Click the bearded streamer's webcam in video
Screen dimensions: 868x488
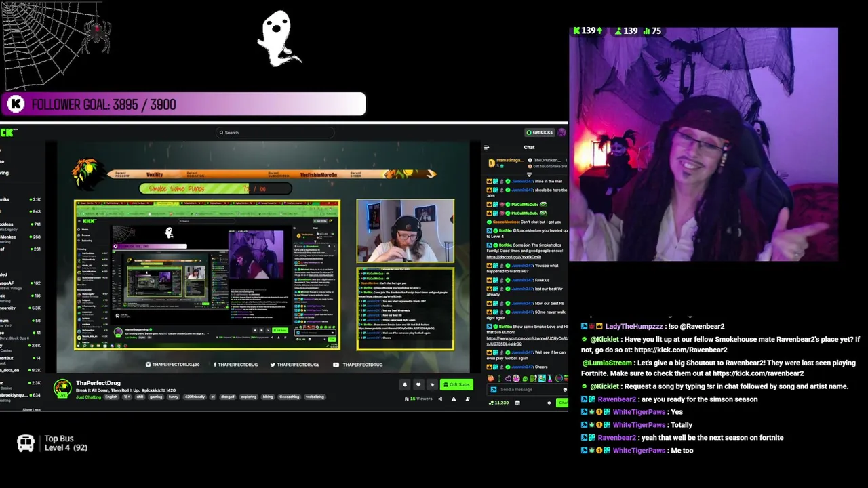pyautogui.click(x=406, y=230)
